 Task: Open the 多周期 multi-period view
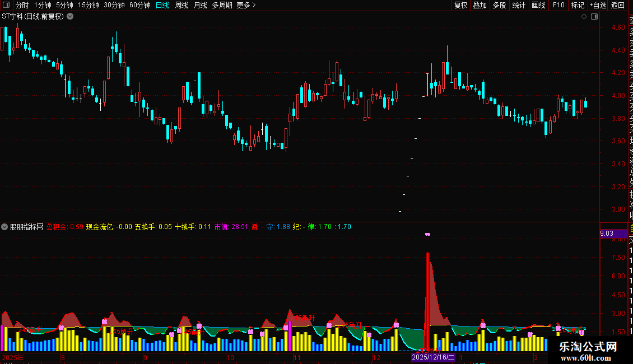click(x=222, y=5)
